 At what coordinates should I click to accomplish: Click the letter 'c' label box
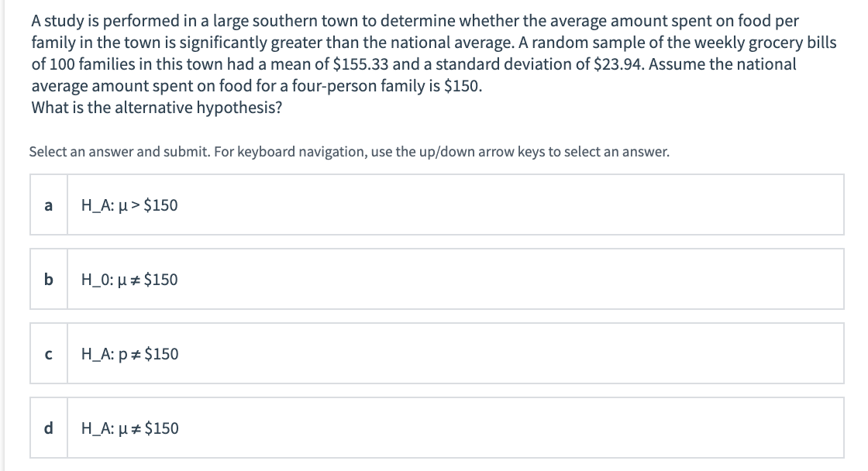(x=49, y=353)
